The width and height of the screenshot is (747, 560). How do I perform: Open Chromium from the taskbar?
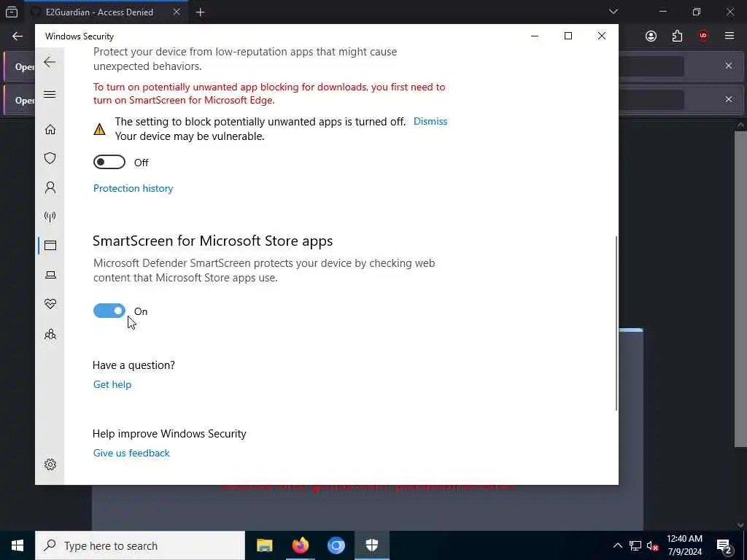click(x=336, y=545)
